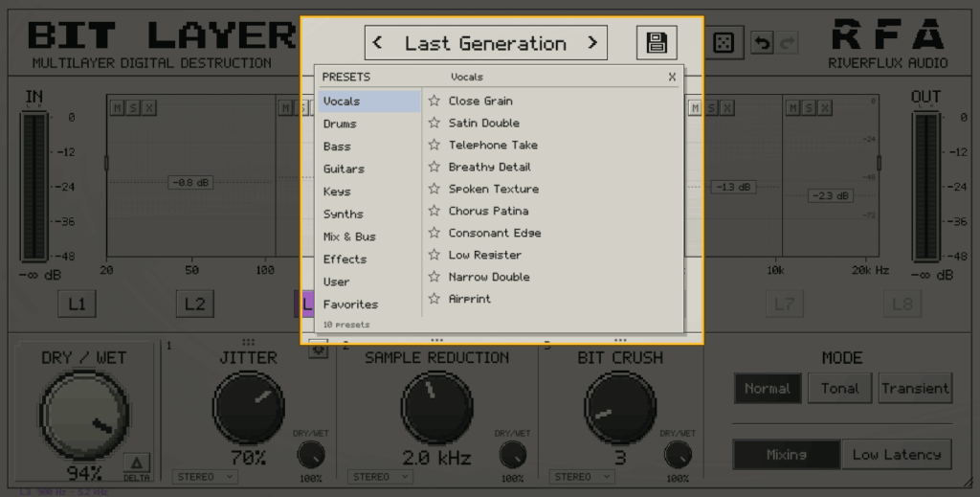Open the Jitter STEREO dropdown
Viewport: 980px width, 497px height.
coord(205,477)
